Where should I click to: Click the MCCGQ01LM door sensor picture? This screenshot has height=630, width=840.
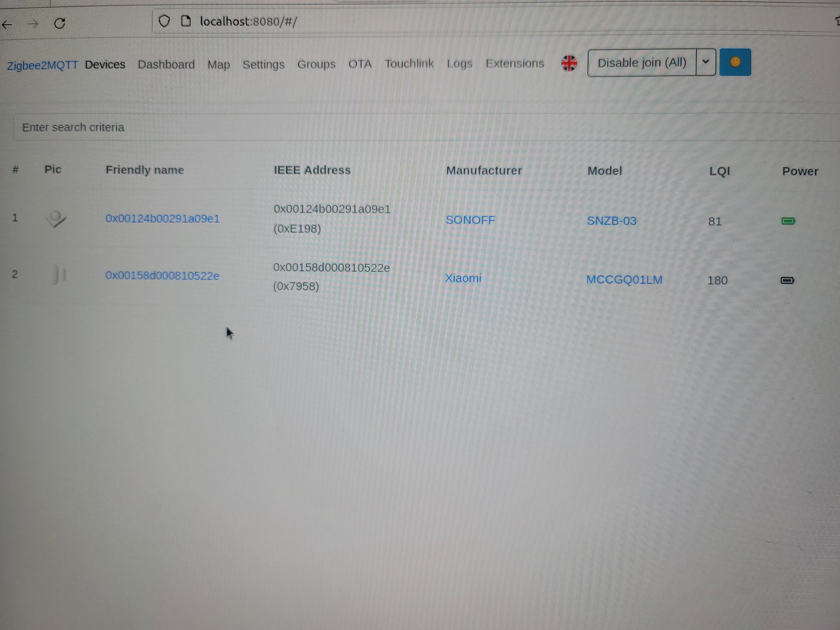pos(59,274)
